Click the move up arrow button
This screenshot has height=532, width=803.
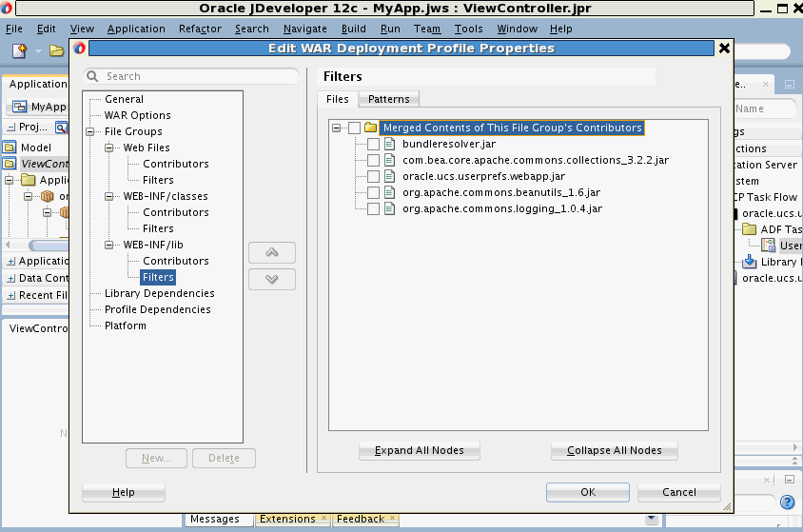click(272, 252)
